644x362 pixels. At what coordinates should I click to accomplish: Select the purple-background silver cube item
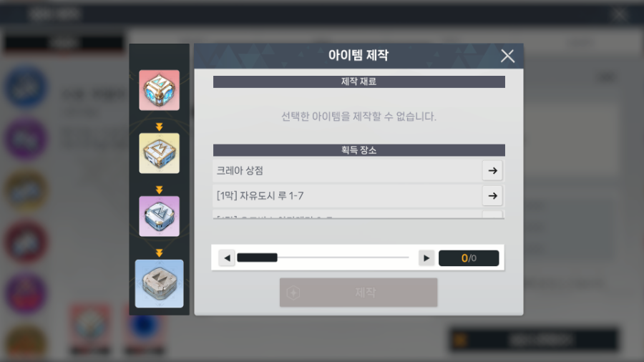coord(159,216)
